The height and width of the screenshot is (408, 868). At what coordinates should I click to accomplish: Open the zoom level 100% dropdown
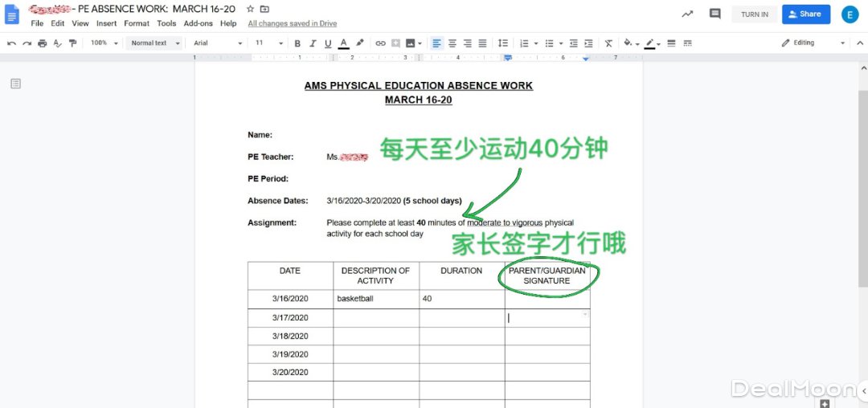[104, 43]
